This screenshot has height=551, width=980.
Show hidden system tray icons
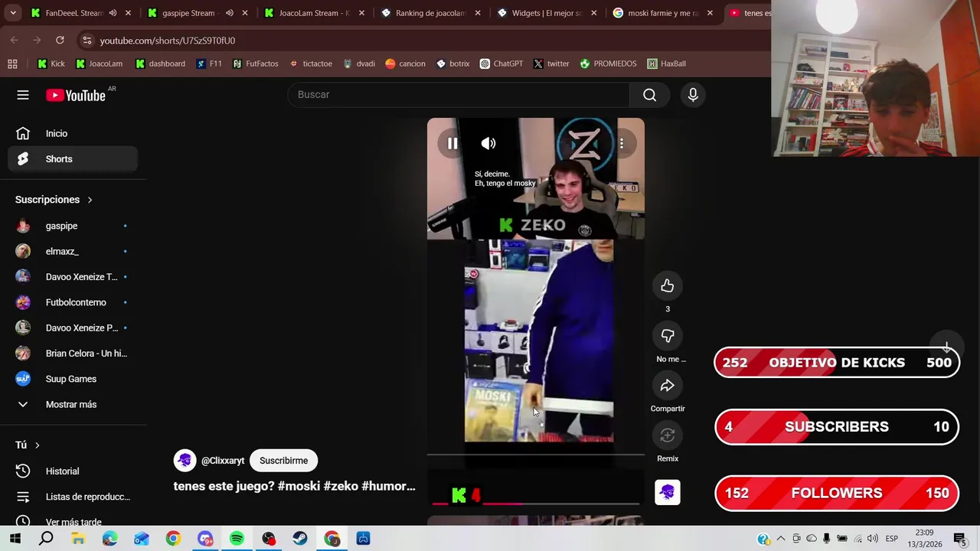(x=781, y=539)
